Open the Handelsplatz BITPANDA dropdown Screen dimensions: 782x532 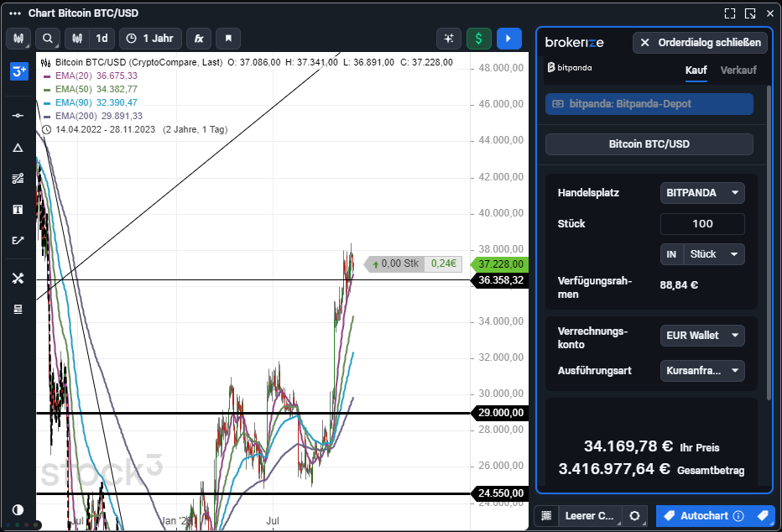point(702,193)
